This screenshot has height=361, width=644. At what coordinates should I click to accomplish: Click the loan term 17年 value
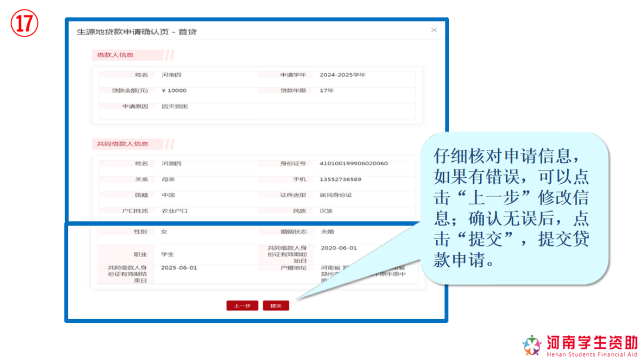(327, 91)
